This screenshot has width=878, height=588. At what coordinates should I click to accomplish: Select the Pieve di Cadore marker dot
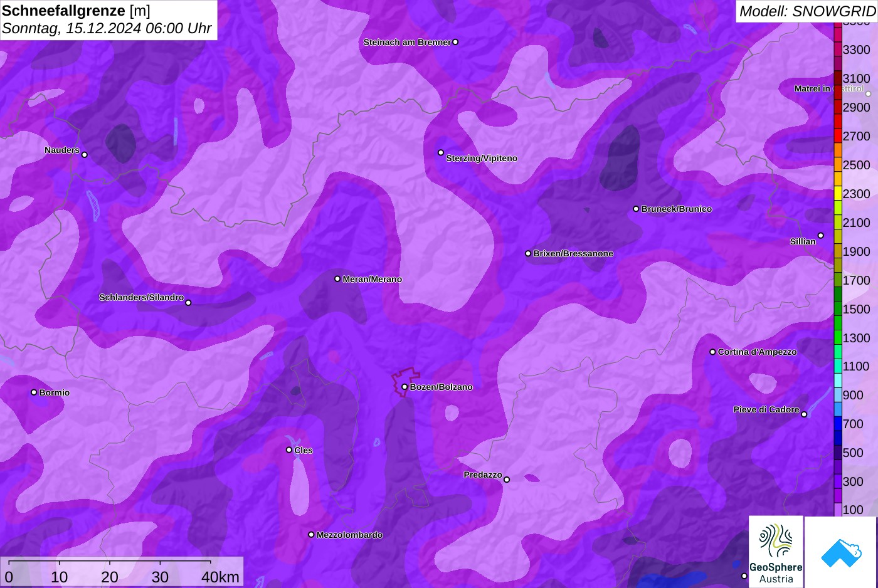pyautogui.click(x=804, y=414)
